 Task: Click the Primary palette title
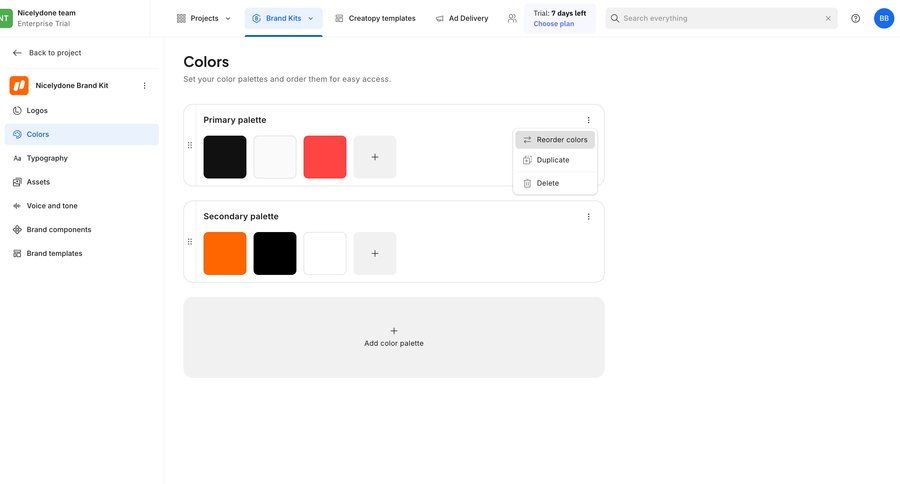235,120
